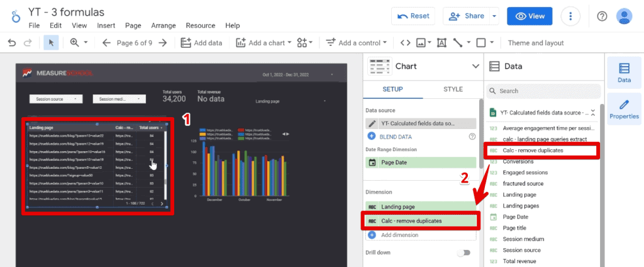The image size is (644, 267).
Task: Click next page arrow in table pagination
Action: click(162, 203)
